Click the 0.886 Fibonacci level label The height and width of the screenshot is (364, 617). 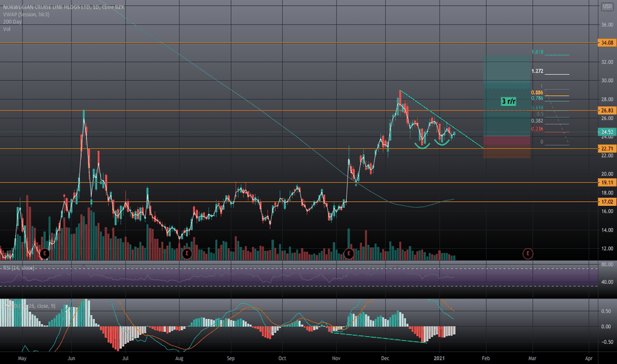click(x=537, y=93)
